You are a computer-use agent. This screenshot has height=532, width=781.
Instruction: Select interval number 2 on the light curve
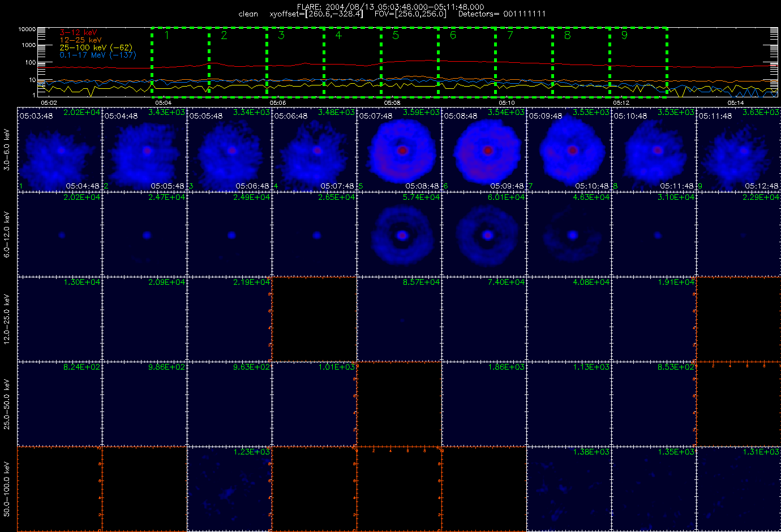tap(238, 62)
